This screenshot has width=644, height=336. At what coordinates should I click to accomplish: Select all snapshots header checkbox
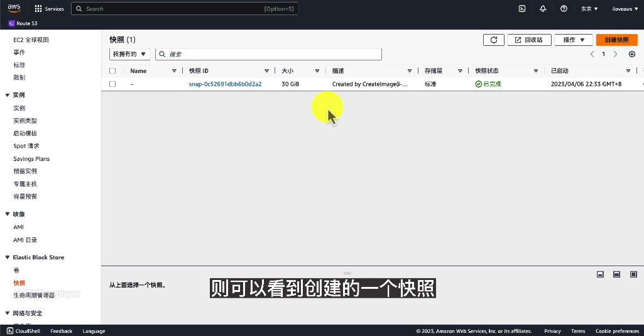pos(112,70)
